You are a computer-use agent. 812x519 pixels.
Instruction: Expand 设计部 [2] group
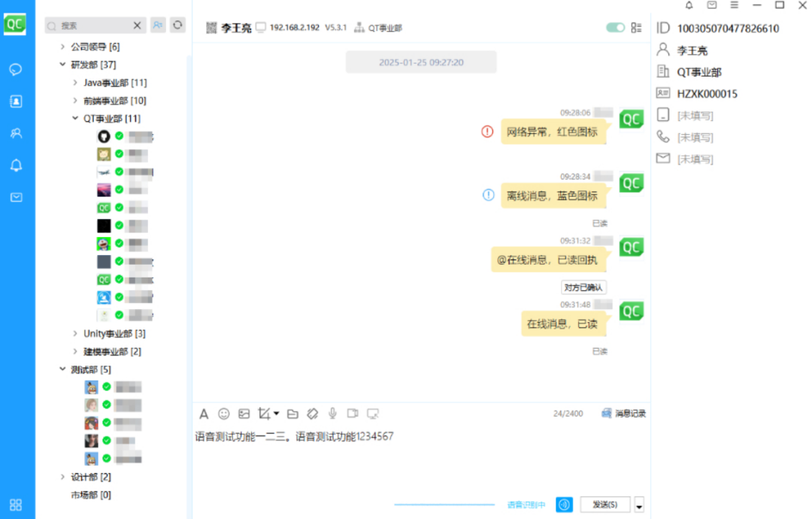62,477
